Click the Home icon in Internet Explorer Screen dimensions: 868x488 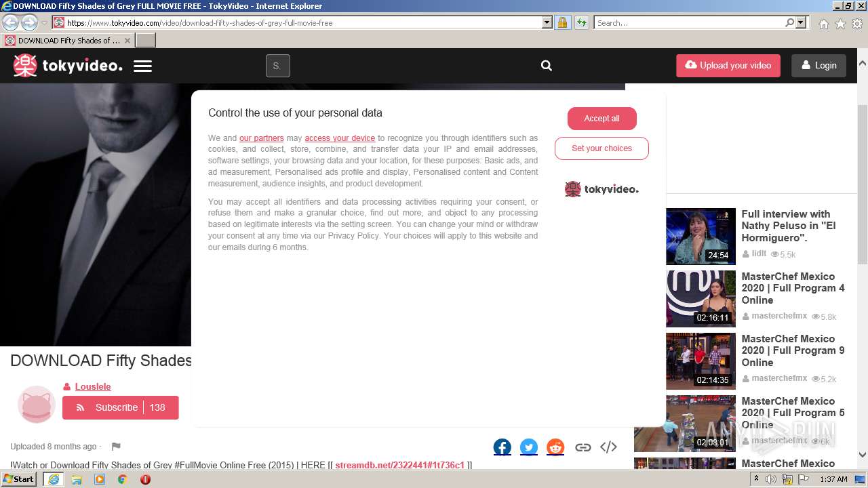823,24
